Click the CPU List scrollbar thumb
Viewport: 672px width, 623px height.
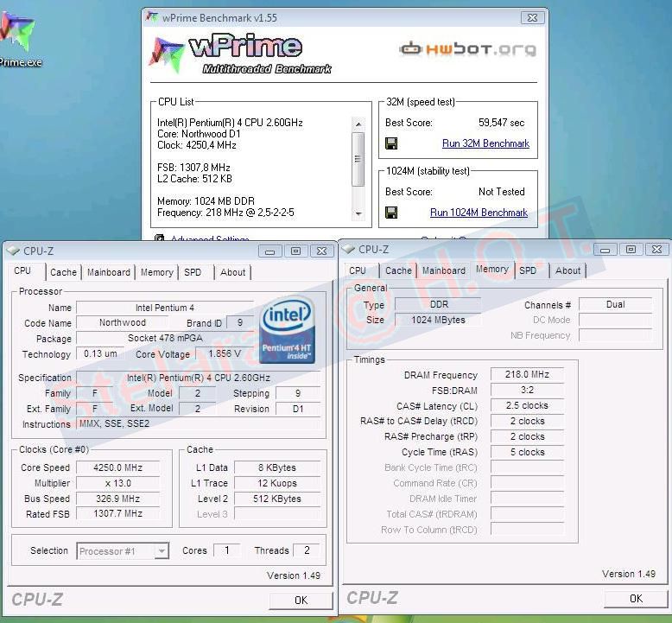(358, 159)
